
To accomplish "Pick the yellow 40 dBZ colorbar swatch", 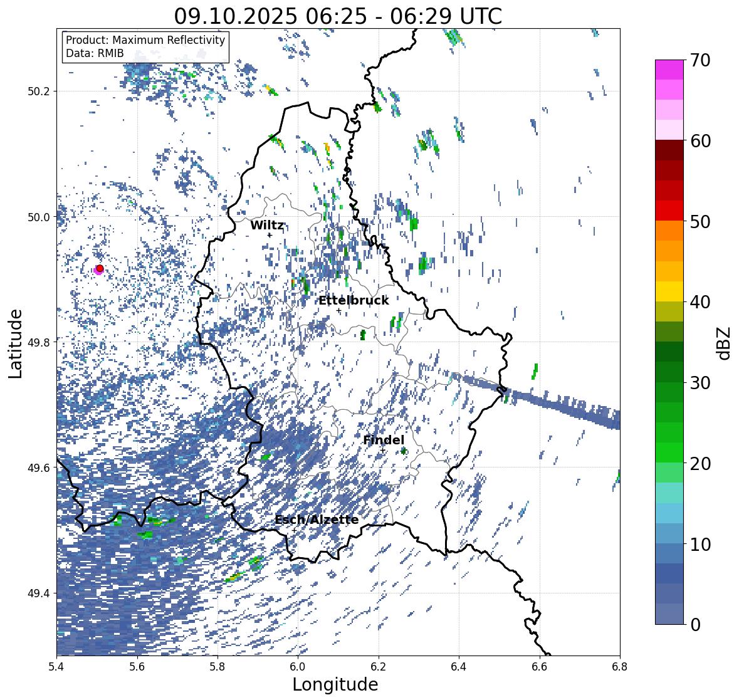I will (669, 291).
